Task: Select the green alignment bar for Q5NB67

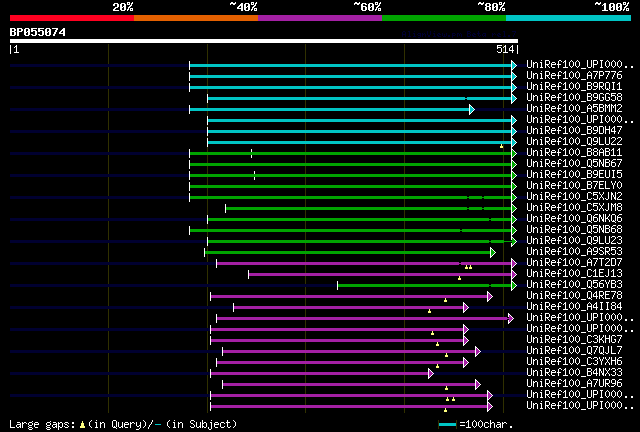Action: pyautogui.click(x=353, y=165)
